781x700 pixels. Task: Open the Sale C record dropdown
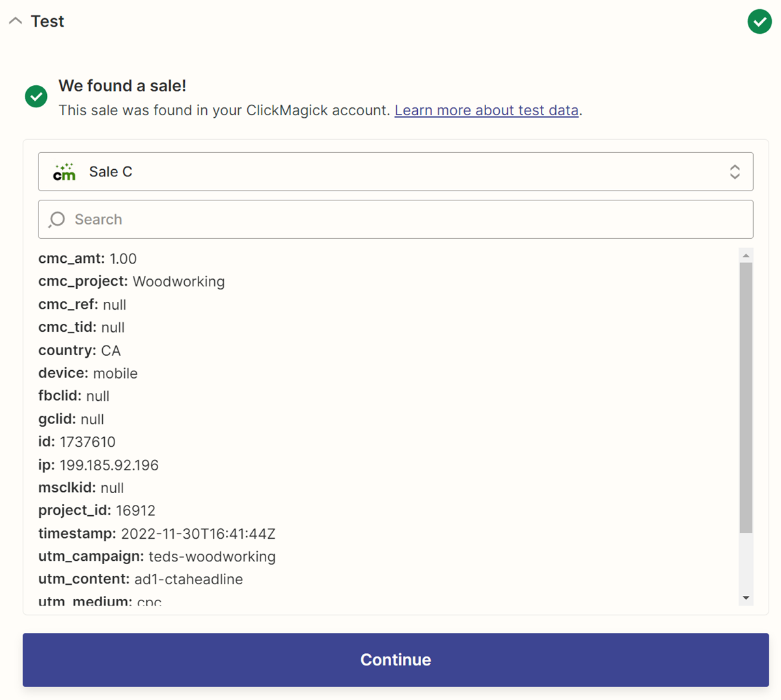tap(395, 172)
